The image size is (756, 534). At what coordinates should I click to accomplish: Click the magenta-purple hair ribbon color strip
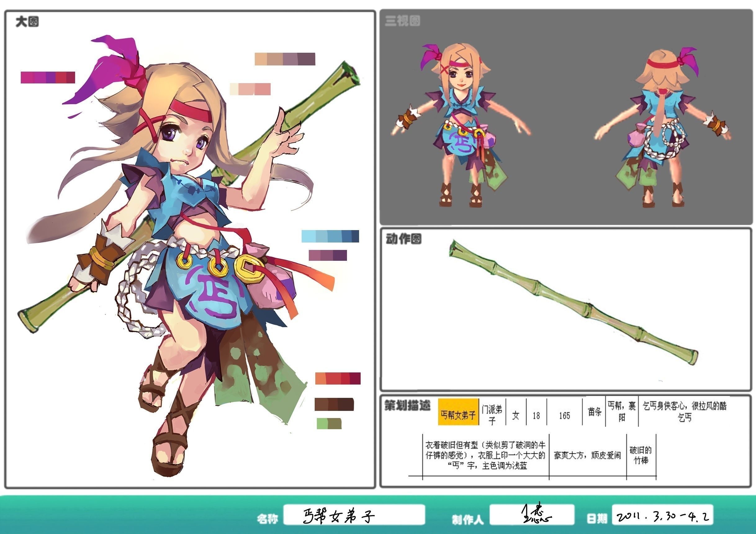[48, 77]
